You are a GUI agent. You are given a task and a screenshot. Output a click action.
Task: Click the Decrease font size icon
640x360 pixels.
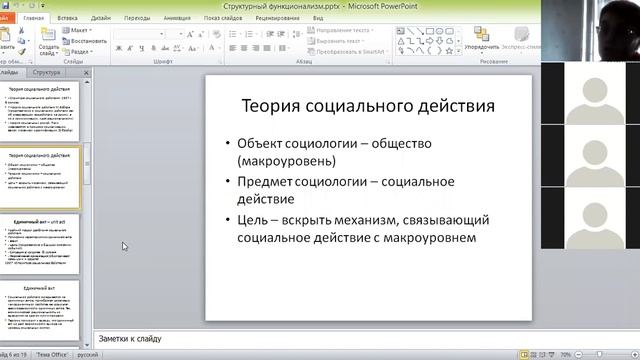click(x=201, y=35)
